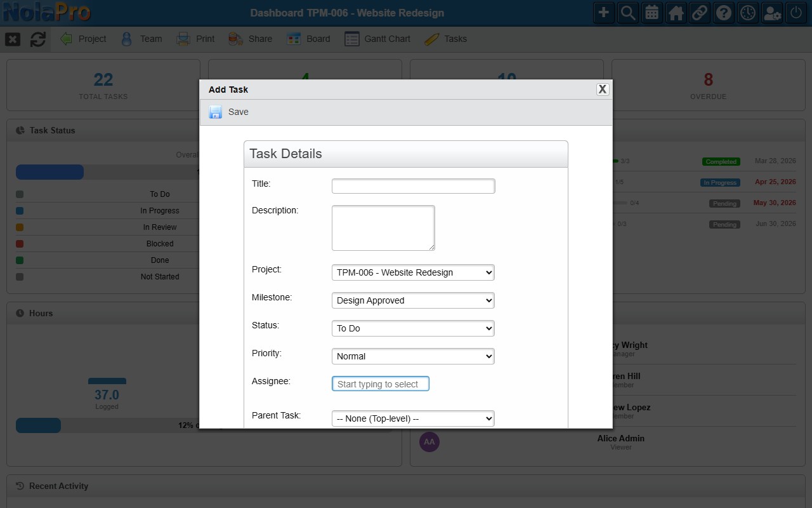Click the black X close-tab icon in toolbar
This screenshot has height=508, width=812.
pyautogui.click(x=13, y=39)
